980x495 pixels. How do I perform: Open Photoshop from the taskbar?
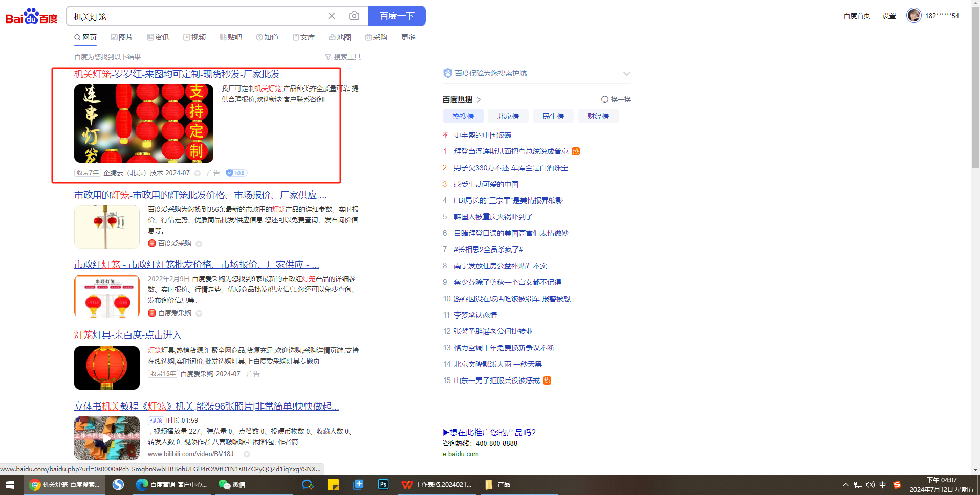pyautogui.click(x=383, y=484)
